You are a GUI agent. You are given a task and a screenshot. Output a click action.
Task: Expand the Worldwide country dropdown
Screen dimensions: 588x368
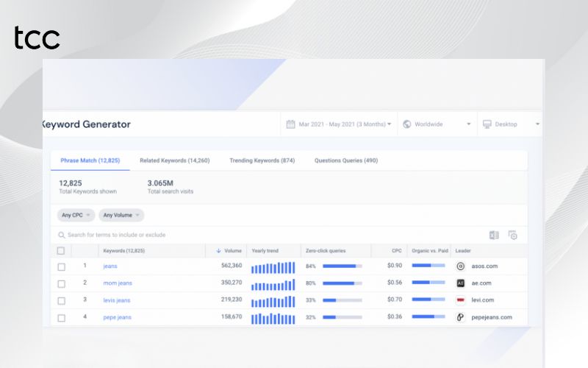[437, 124]
